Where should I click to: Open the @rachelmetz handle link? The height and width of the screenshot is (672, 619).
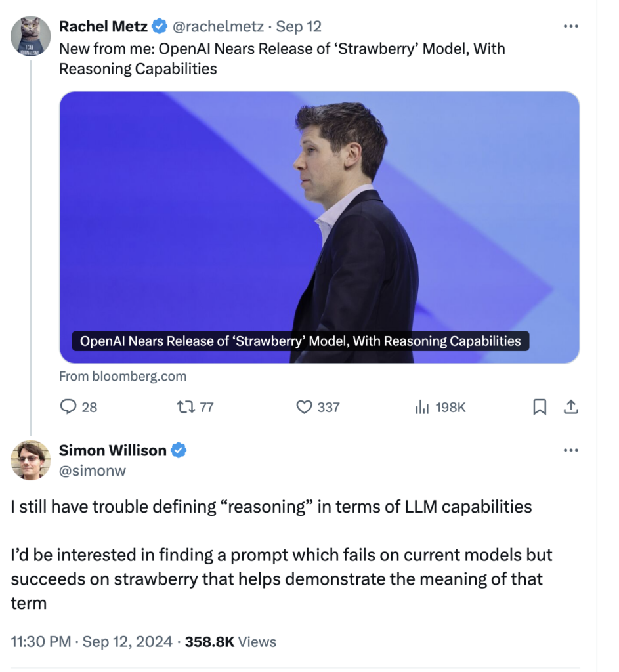pos(218,26)
